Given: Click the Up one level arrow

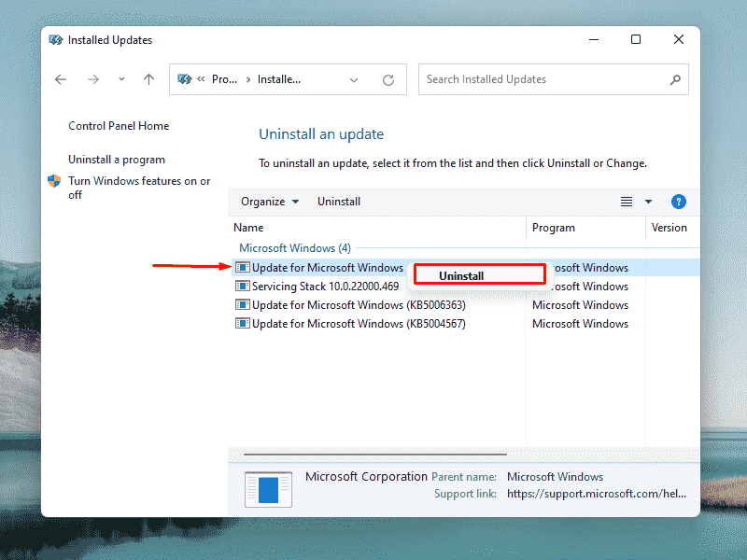Looking at the screenshot, I should point(148,79).
